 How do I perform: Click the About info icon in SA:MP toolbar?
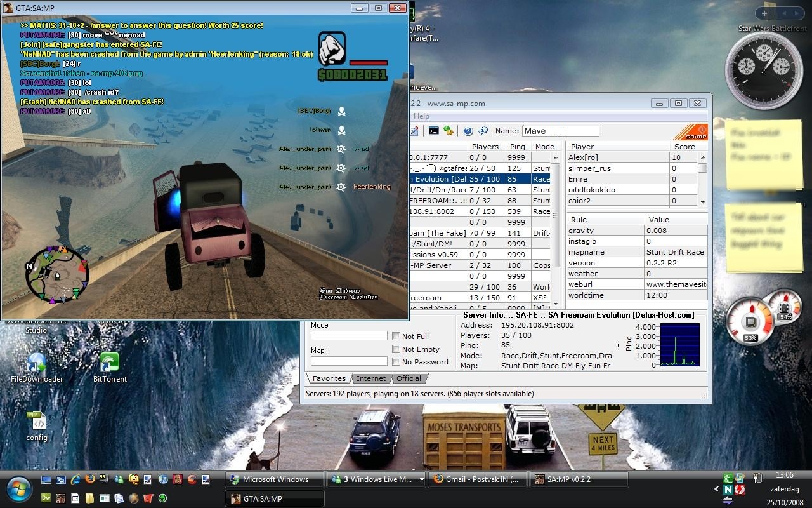[483, 131]
